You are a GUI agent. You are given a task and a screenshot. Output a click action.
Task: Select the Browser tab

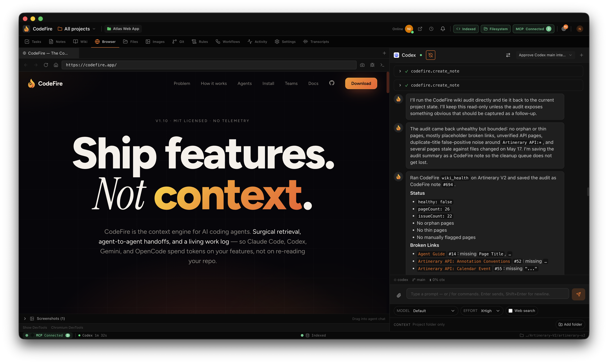(105, 42)
